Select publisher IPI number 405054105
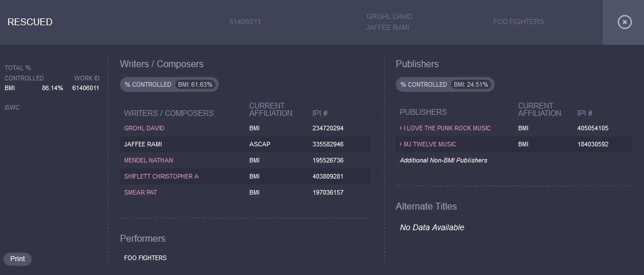The image size is (644, 275). pyautogui.click(x=593, y=128)
